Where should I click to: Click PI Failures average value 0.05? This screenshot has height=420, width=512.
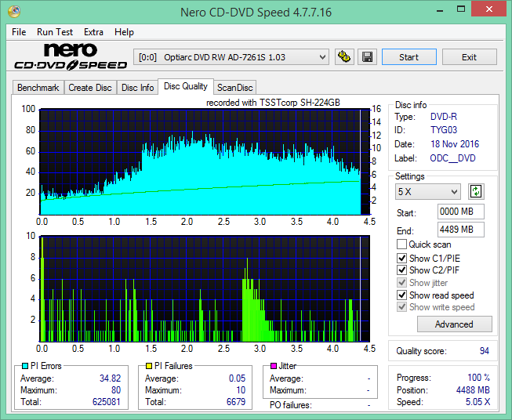click(x=237, y=378)
